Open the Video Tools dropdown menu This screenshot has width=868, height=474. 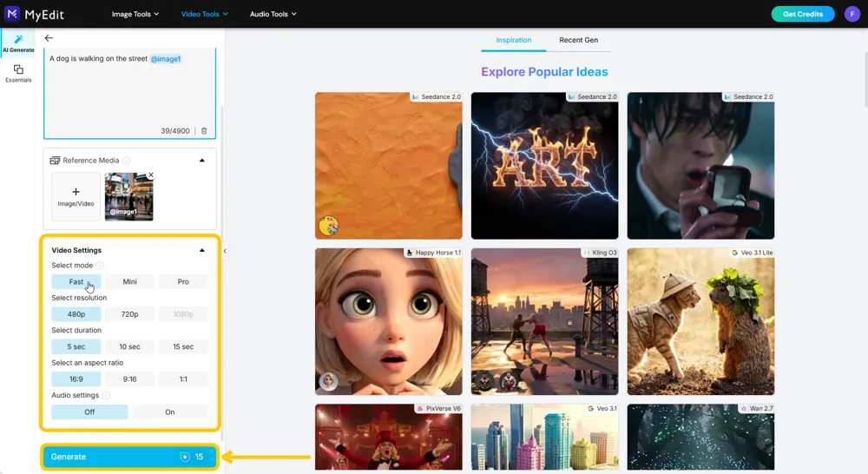(204, 14)
